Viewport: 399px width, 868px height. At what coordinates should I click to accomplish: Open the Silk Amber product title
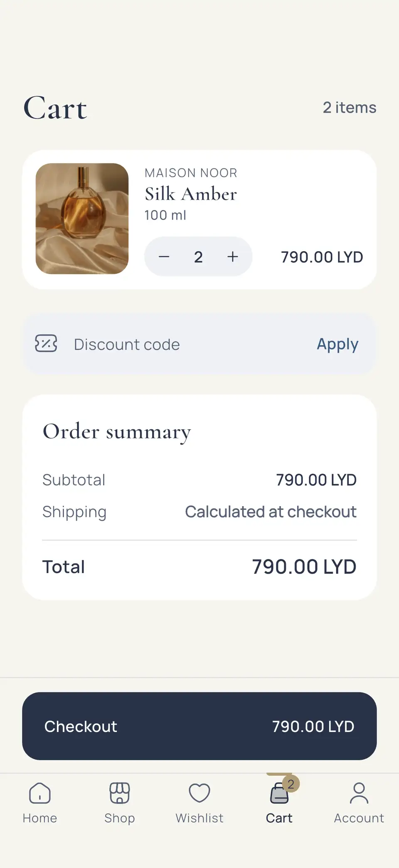coord(191,194)
